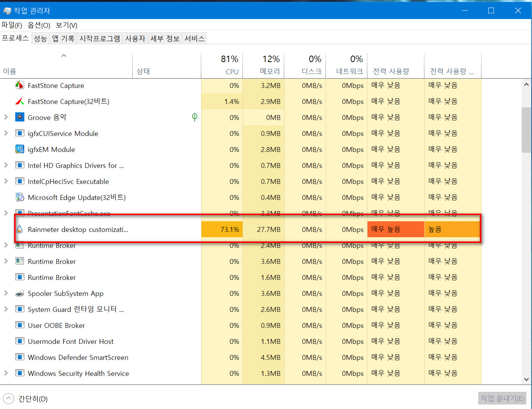This screenshot has width=532, height=409.
Task: Select the Microsoft Edge Update(32비트) row
Action: pos(241,197)
